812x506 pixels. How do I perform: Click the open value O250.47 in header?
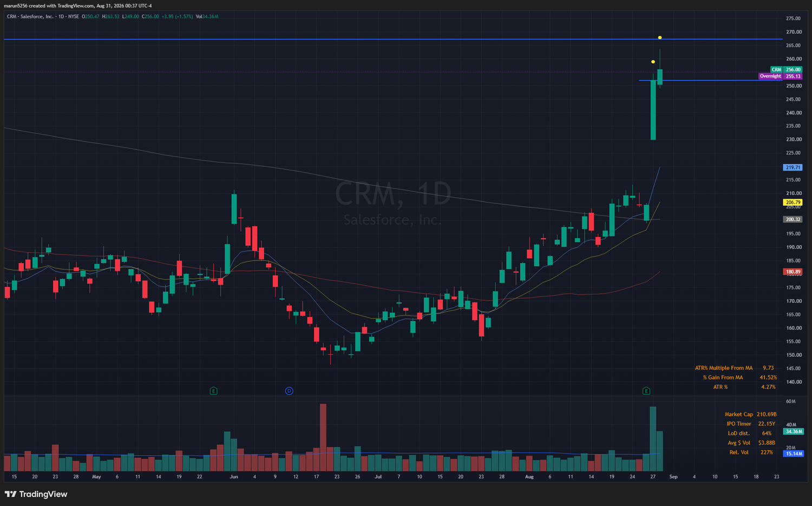(x=90, y=17)
